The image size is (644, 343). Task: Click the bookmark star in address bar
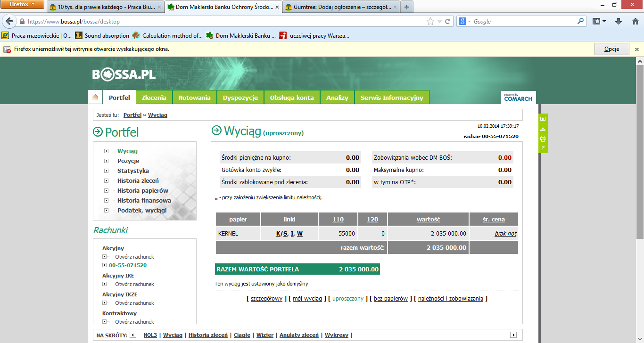430,21
